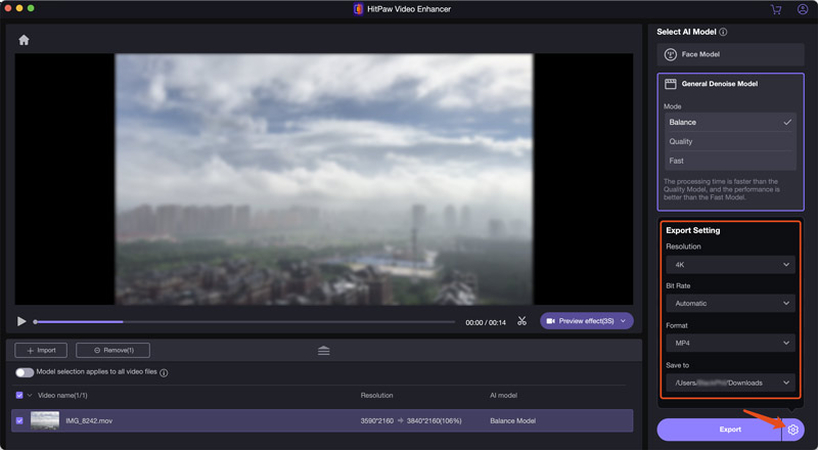This screenshot has height=450, width=818.
Task: Toggle the select-all Video name checkbox
Action: tap(20, 396)
